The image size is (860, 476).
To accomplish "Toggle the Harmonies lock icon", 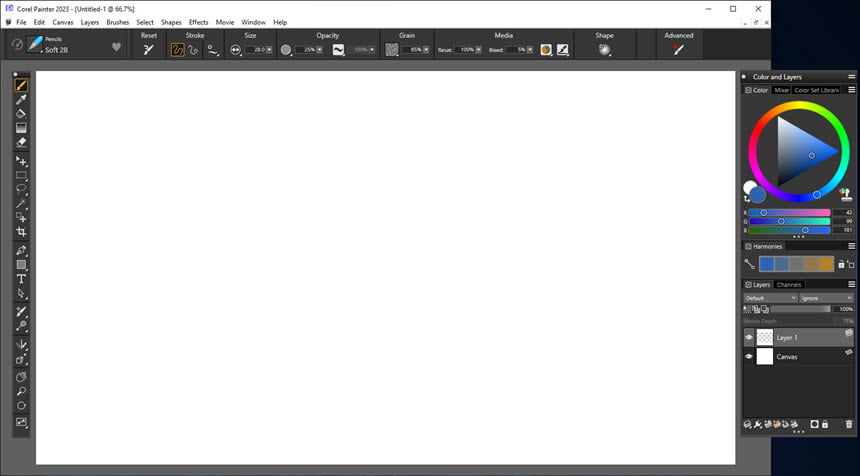I will pos(841,264).
